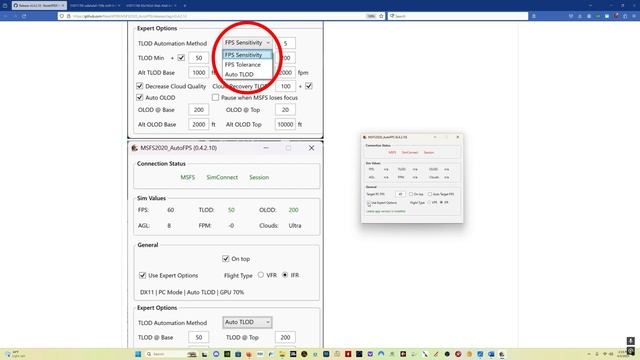Click the TLOD @ Top field showing 200

[286, 338]
